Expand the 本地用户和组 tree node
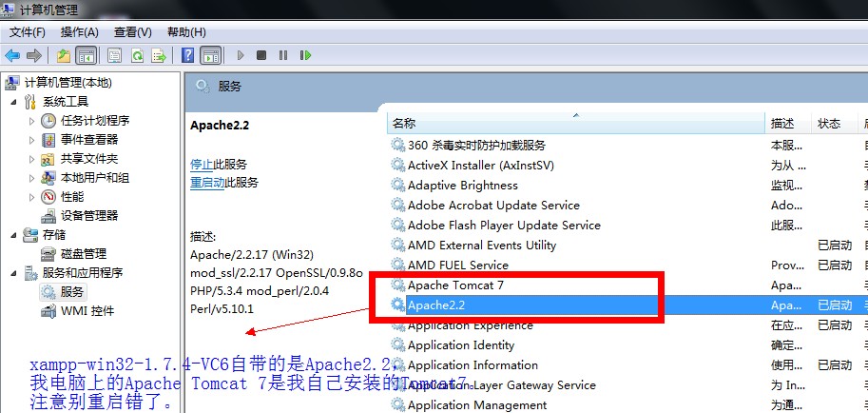Viewport: 868px width, 413px height. [x=31, y=178]
